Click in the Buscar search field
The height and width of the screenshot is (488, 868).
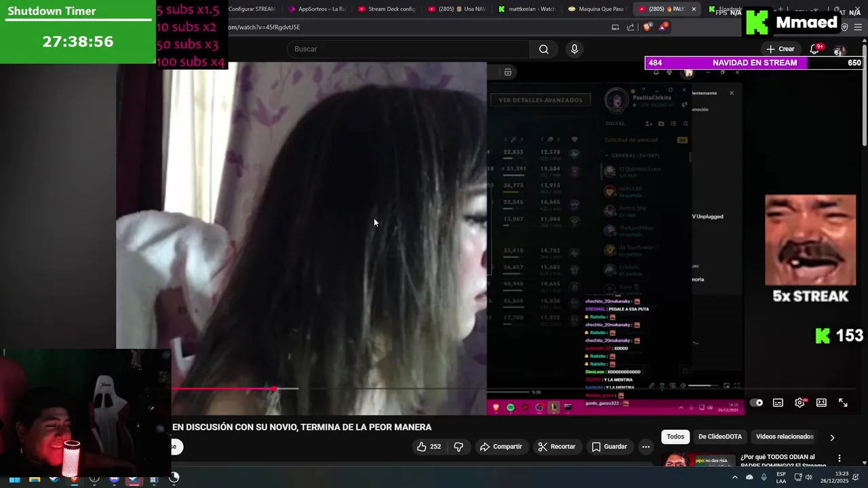(408, 49)
